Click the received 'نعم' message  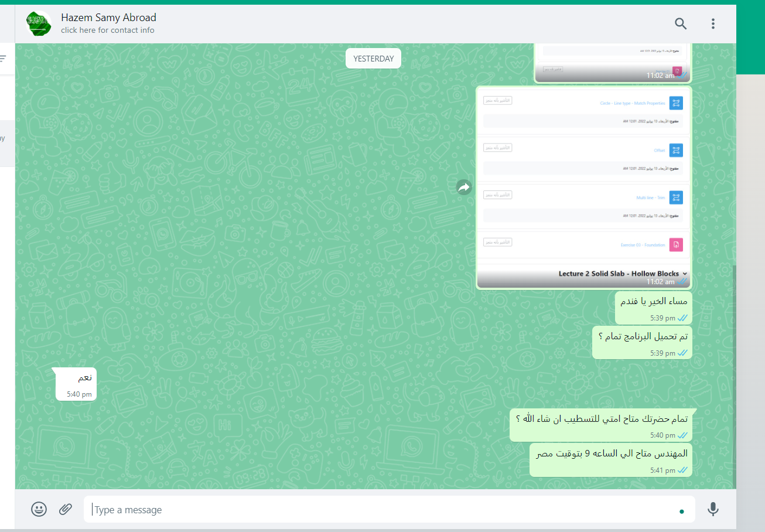(76, 384)
